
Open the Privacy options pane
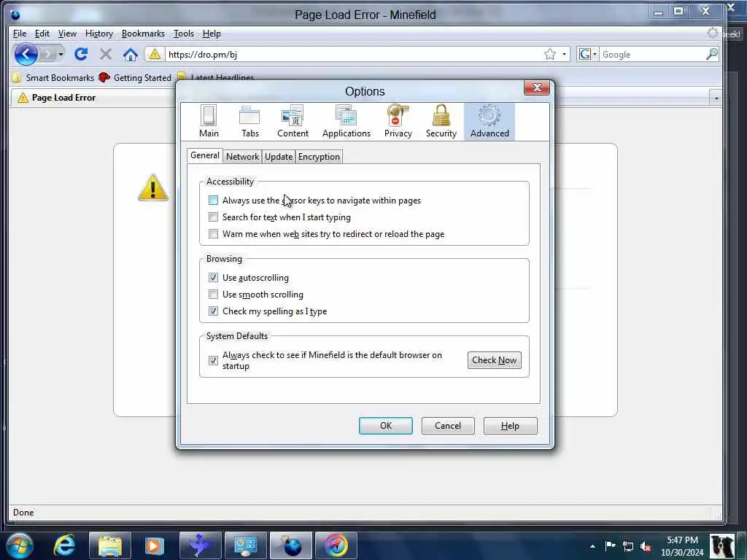click(x=398, y=122)
